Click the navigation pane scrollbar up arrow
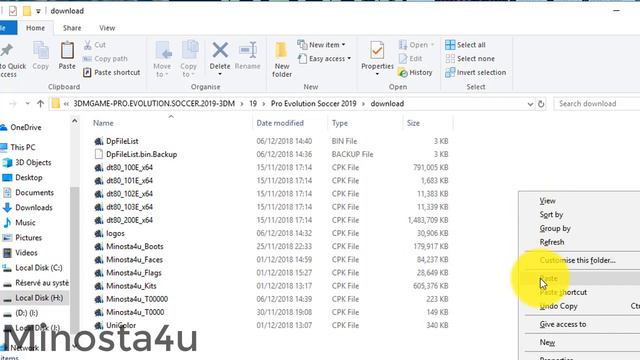 pyautogui.click(x=74, y=121)
